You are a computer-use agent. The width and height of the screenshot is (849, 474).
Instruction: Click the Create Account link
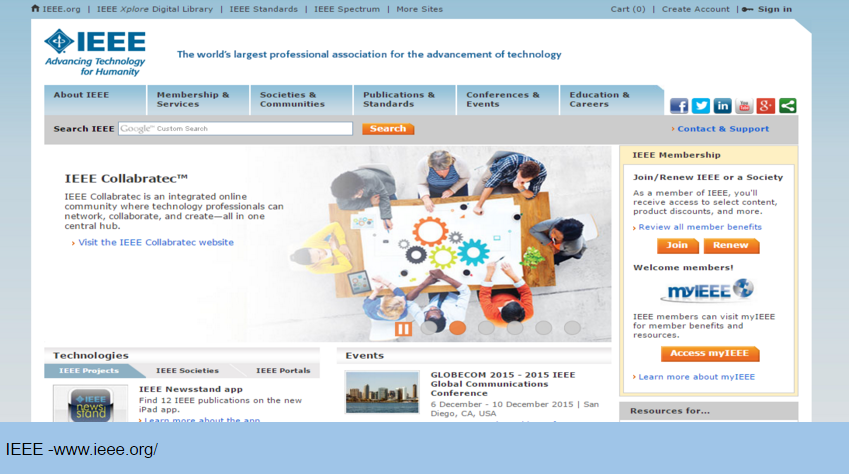[x=696, y=9]
